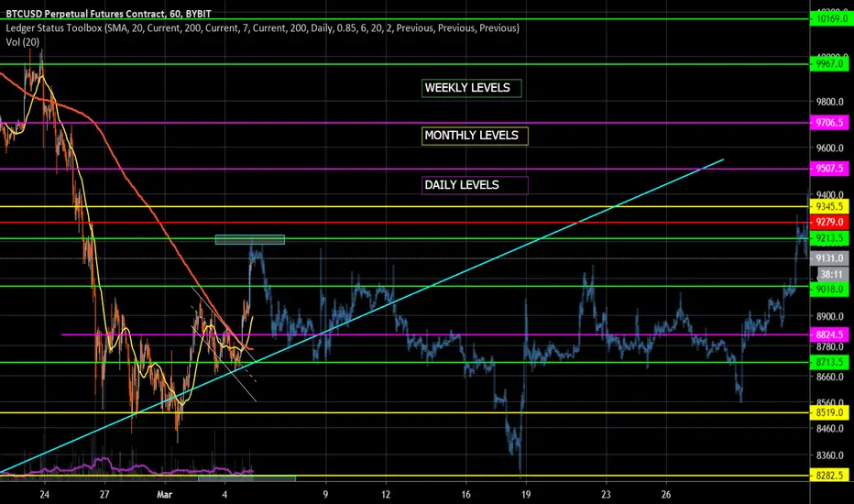Click the 27 date label on time axis
854x504 pixels.
pos(104,495)
